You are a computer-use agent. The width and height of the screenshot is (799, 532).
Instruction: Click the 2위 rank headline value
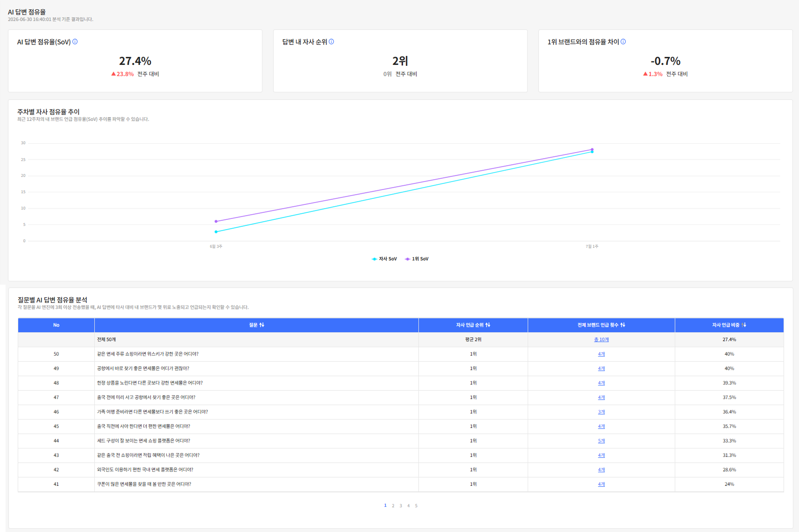click(x=400, y=61)
